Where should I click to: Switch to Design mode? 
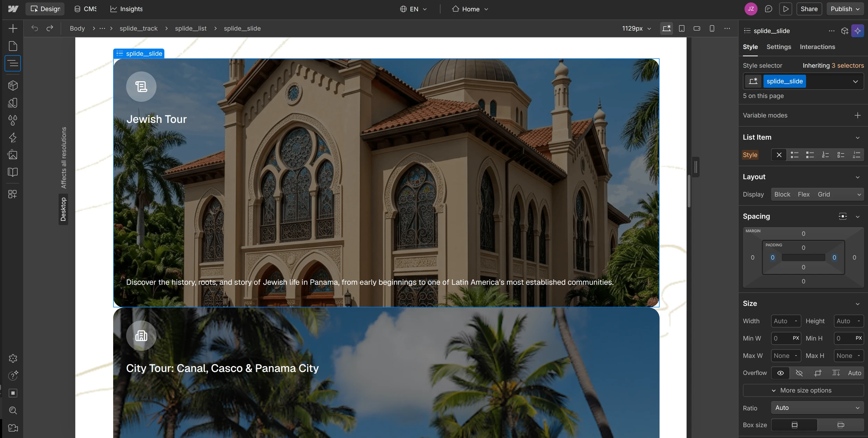pos(45,9)
